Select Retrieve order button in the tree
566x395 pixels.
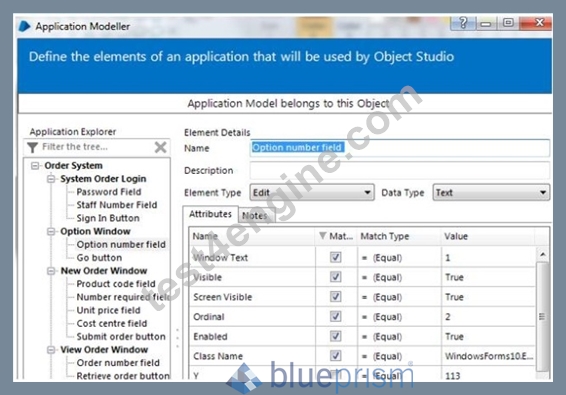(123, 376)
